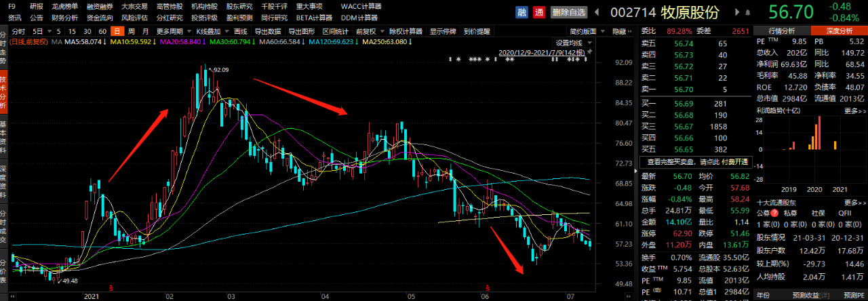
Task: Switch chart to 日 daily period
Action: [117, 32]
